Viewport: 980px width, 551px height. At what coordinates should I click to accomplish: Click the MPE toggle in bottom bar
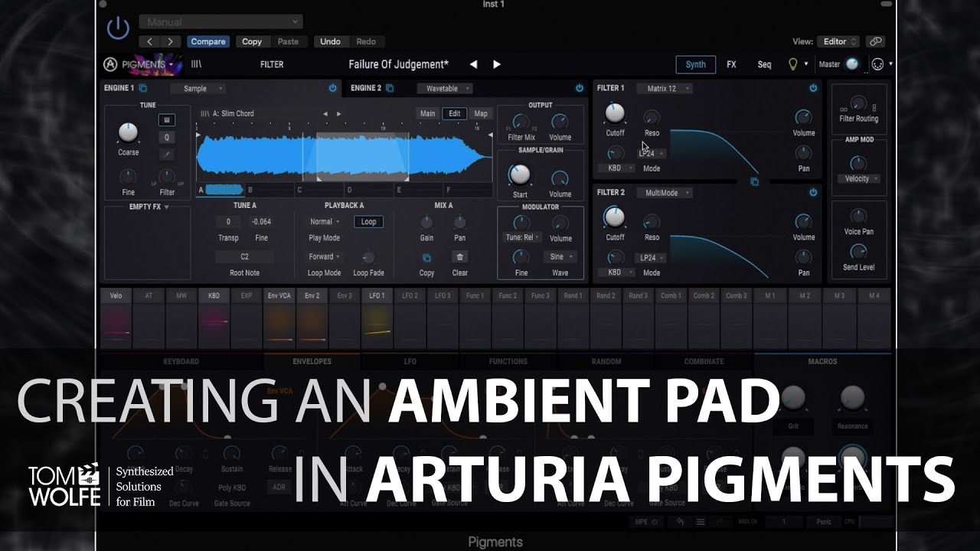tap(648, 522)
